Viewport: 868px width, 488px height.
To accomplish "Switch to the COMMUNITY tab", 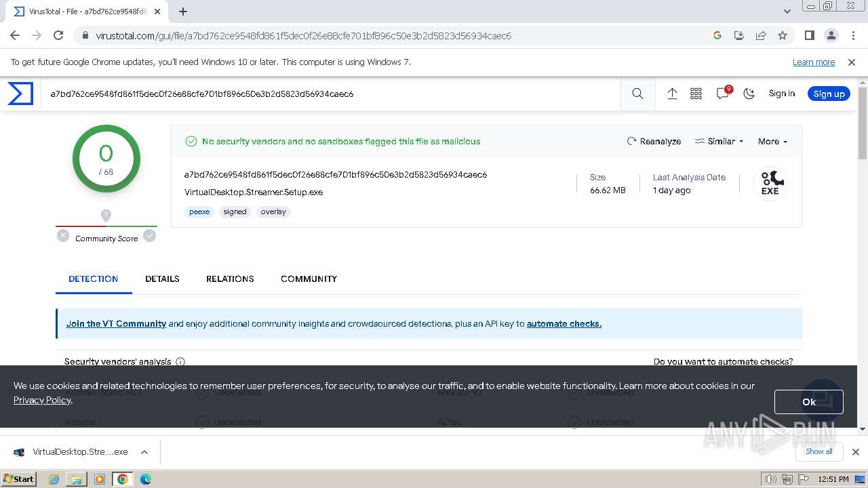I will coord(309,279).
